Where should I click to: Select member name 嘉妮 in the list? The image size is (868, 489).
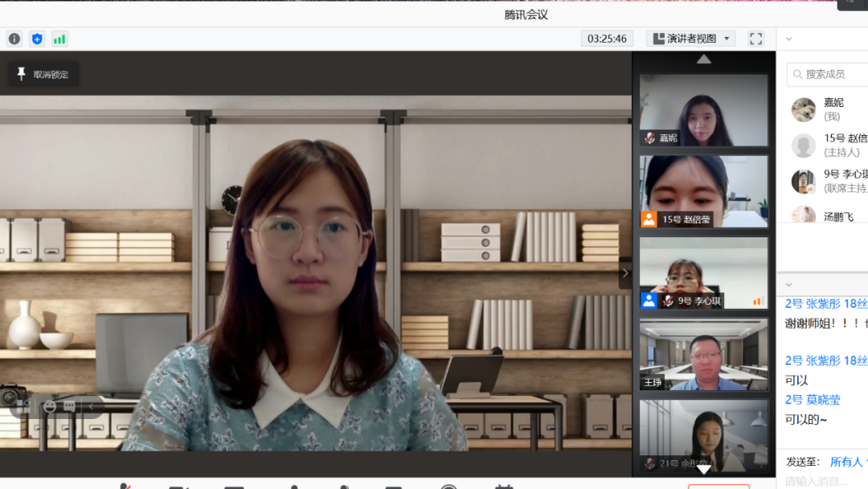tap(833, 102)
